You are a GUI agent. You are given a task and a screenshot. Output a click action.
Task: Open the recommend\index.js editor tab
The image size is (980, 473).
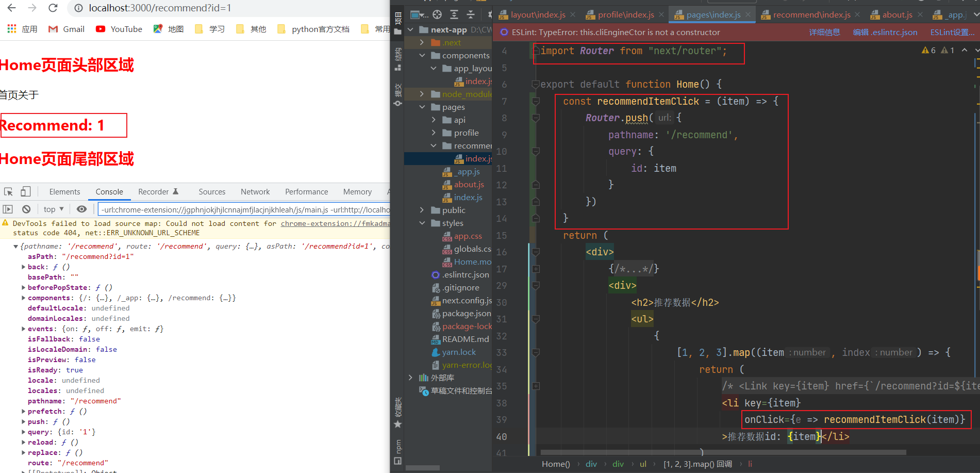[x=806, y=14]
